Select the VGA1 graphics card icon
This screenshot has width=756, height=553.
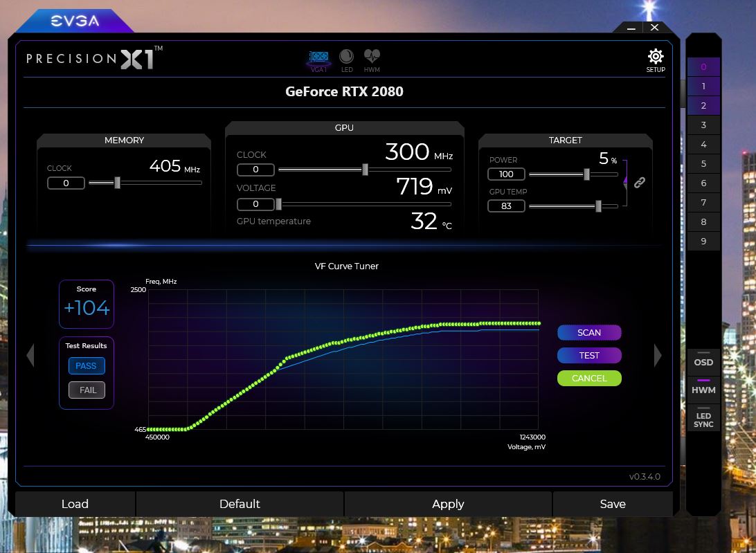coord(318,61)
